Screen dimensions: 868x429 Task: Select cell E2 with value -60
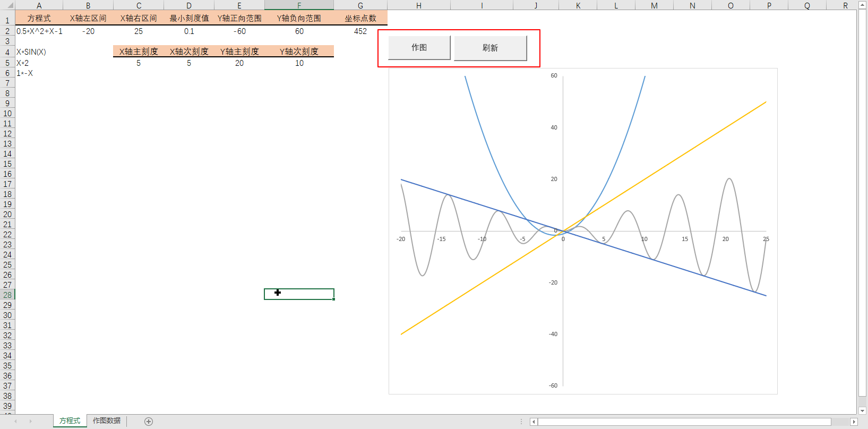coord(239,31)
